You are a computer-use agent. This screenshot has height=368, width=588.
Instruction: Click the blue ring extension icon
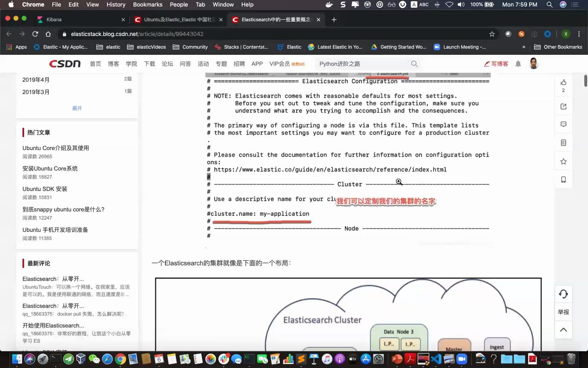tap(548, 34)
